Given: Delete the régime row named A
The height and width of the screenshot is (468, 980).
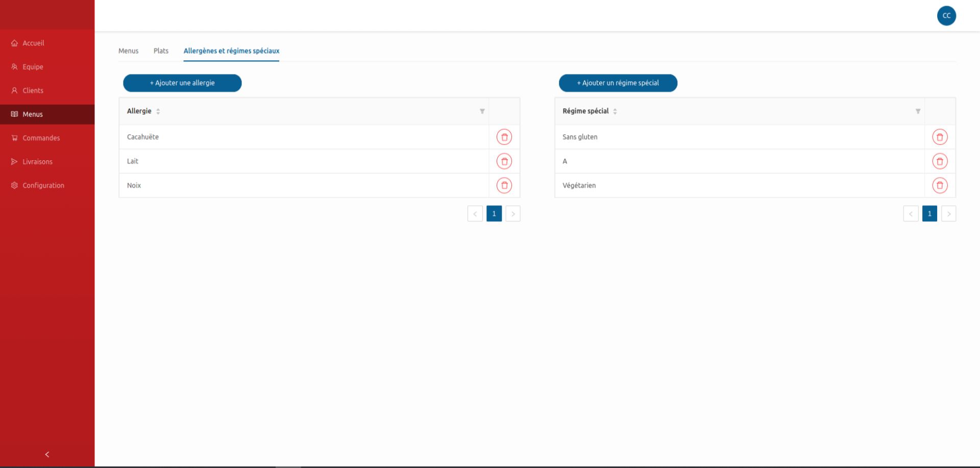Looking at the screenshot, I should click(940, 161).
